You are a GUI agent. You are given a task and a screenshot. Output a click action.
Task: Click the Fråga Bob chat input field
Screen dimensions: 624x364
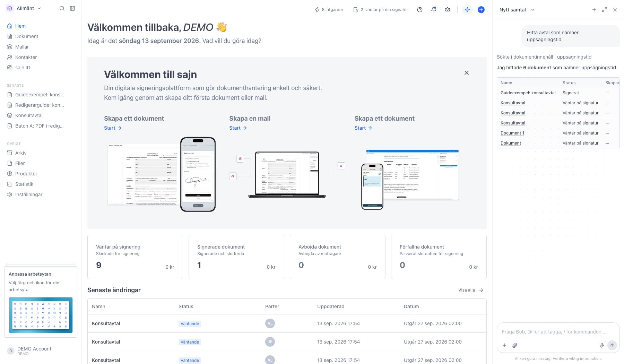558,332
